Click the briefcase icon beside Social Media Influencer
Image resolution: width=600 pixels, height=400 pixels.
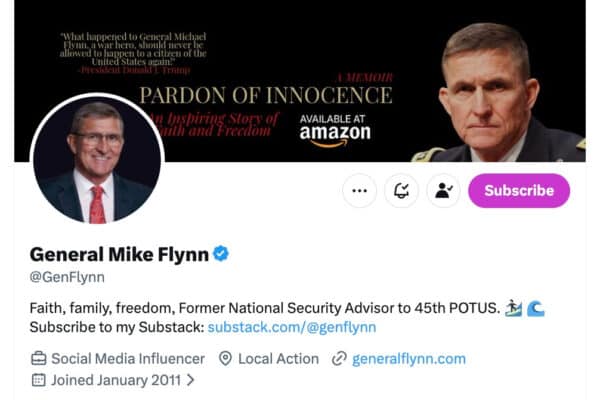[39, 358]
